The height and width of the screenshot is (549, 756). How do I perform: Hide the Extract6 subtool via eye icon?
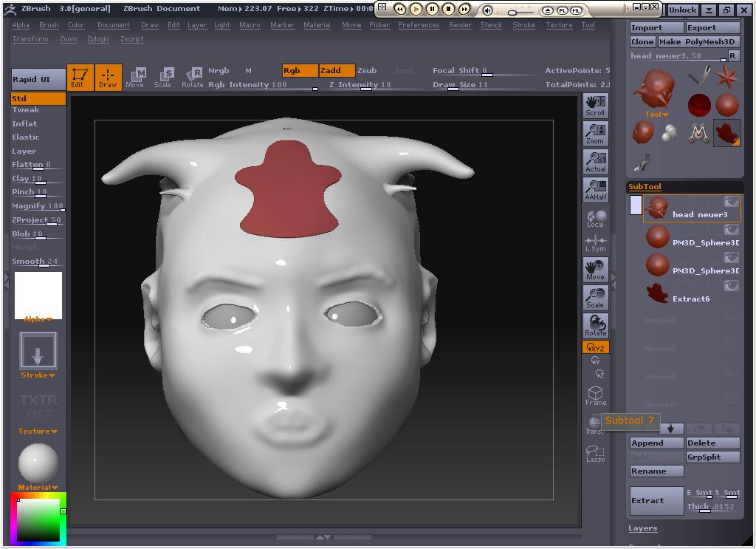(731, 286)
